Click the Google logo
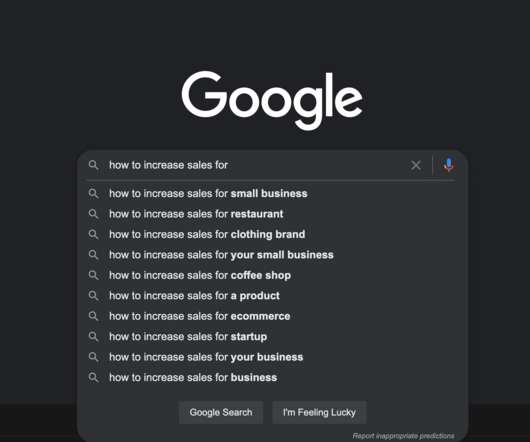The height and width of the screenshot is (442, 530). 272,100
